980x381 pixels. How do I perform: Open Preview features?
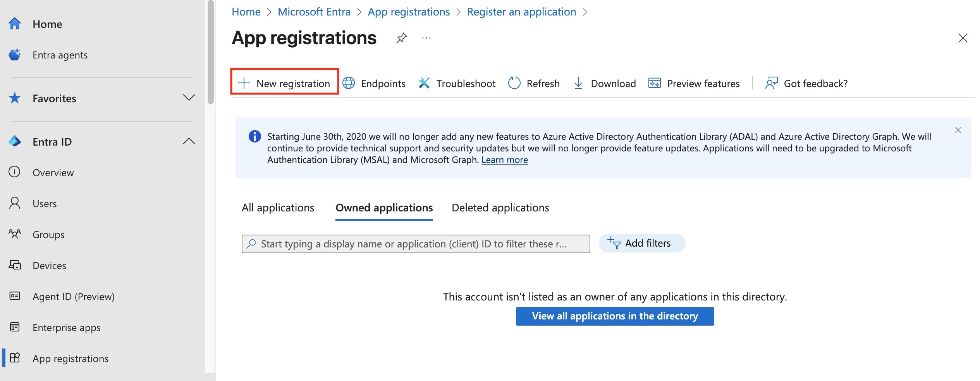tap(694, 83)
